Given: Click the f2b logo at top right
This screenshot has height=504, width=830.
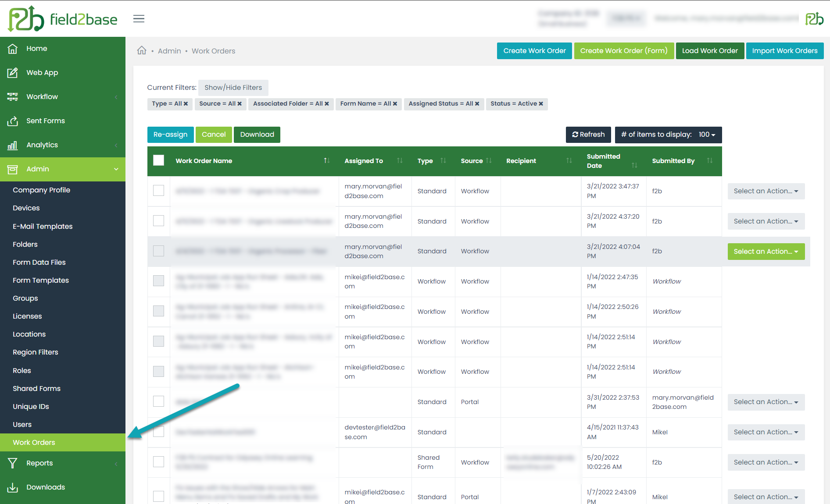Looking at the screenshot, I should click(814, 19).
